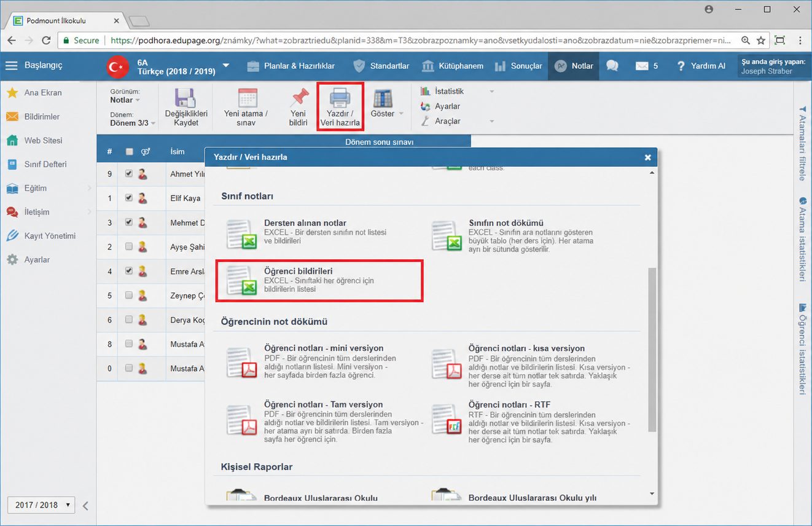Screen dimensions: 812x526
Task: Open the mail envelope with 5 messages
Action: coord(647,66)
